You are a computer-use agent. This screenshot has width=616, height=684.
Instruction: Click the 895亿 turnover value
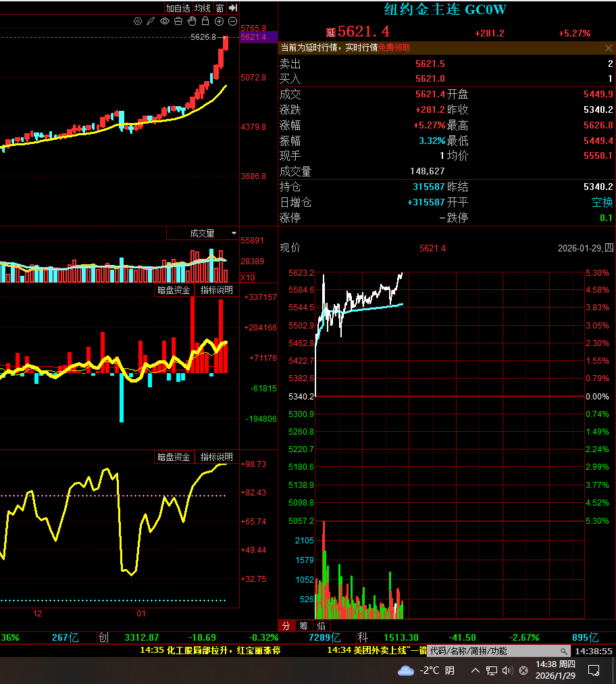coord(585,637)
